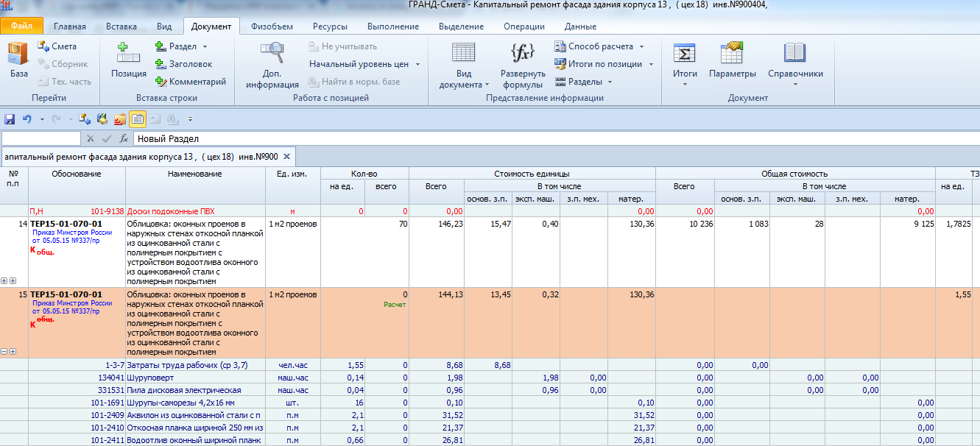The width and height of the screenshot is (980, 446).
Task: Close the estimate document tab
Action: click(287, 157)
